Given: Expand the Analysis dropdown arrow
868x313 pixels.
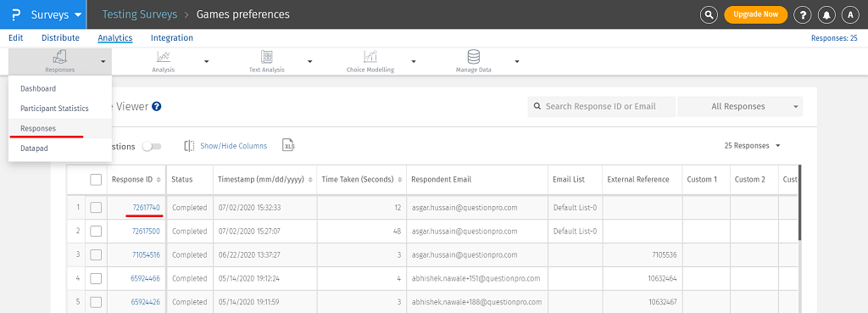Looking at the screenshot, I should (207, 61).
